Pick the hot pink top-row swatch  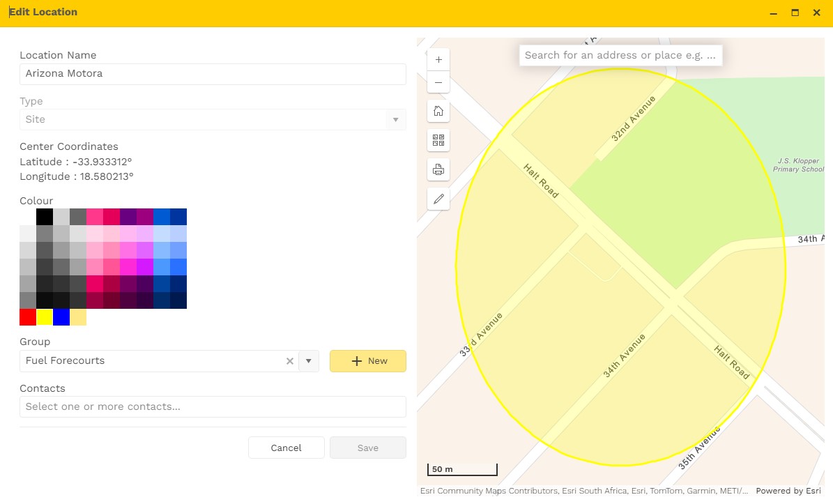(x=95, y=217)
